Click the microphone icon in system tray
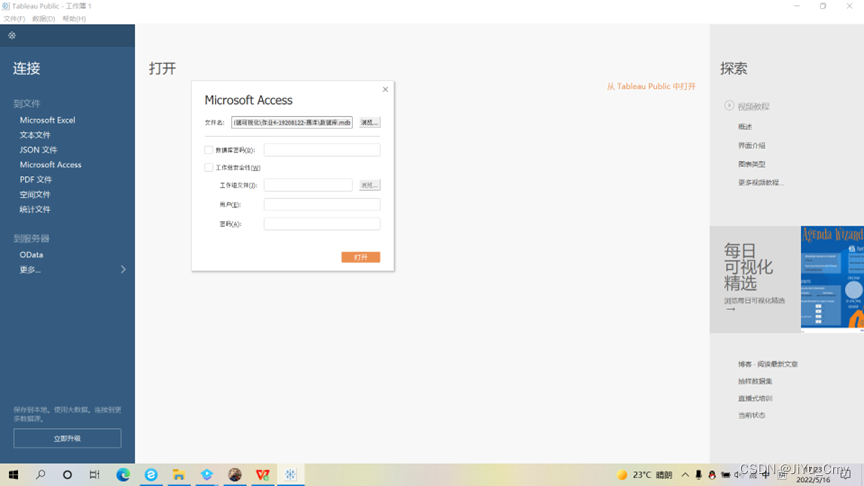This screenshot has width=864, height=486. click(698, 475)
